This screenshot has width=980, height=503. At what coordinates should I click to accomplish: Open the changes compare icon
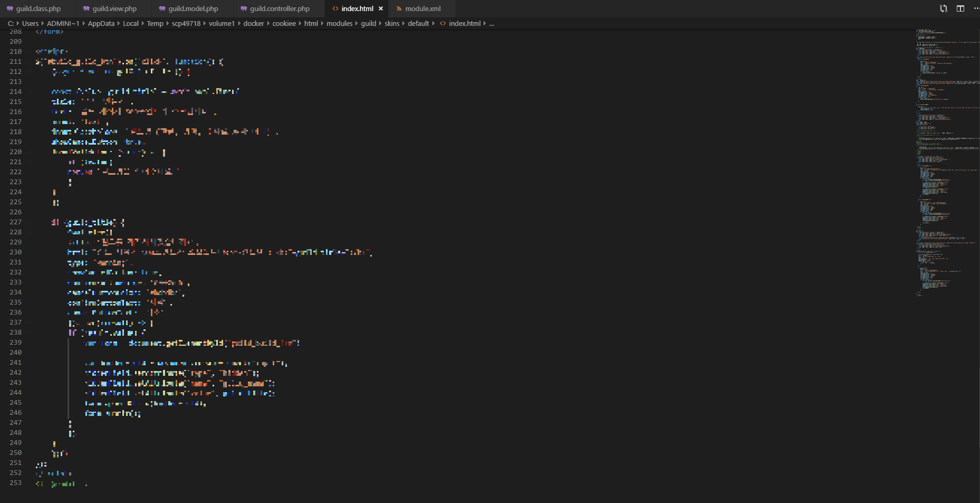point(944,8)
